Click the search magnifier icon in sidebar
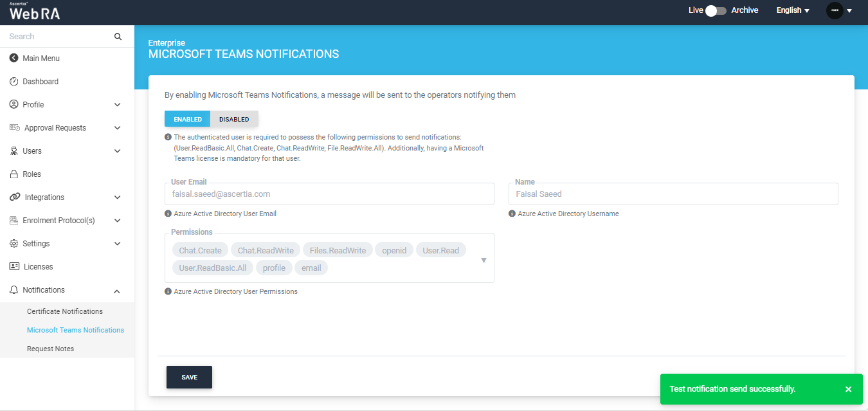 [118, 37]
